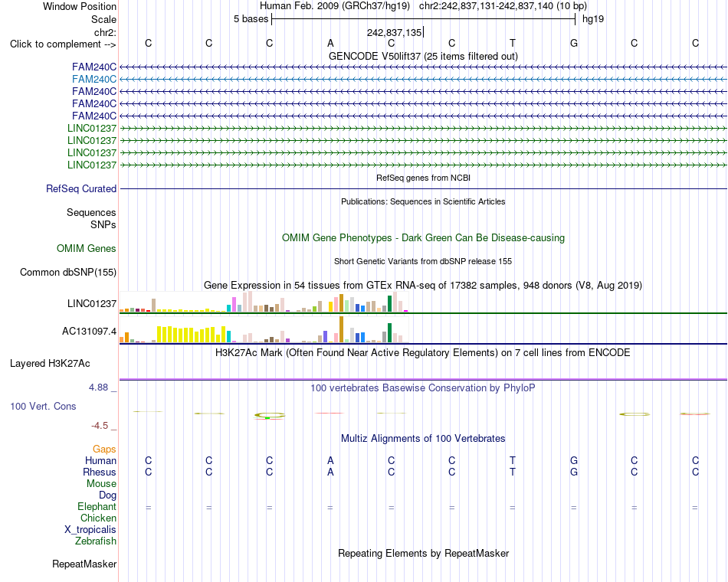Open the AC131097.4 GTEx expression bar chart

[264, 329]
